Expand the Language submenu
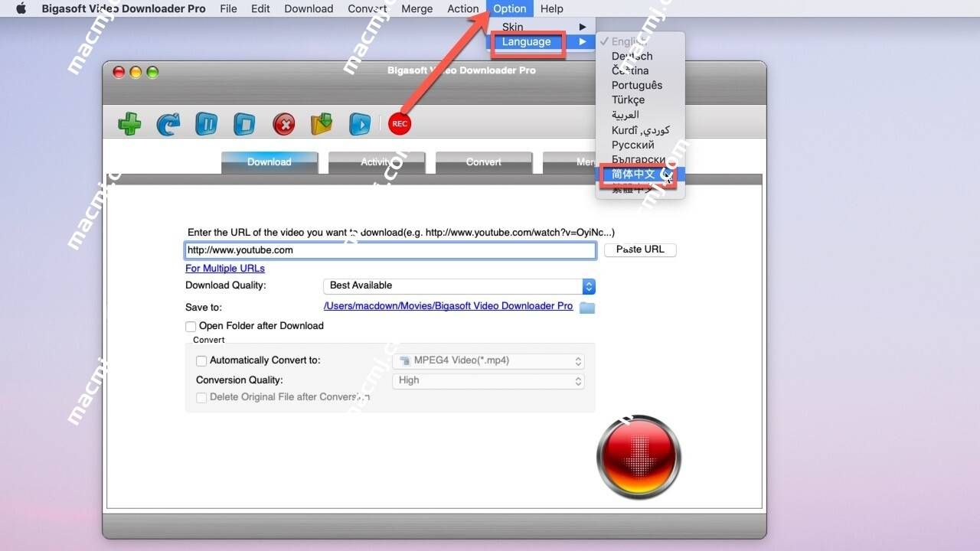 click(542, 41)
